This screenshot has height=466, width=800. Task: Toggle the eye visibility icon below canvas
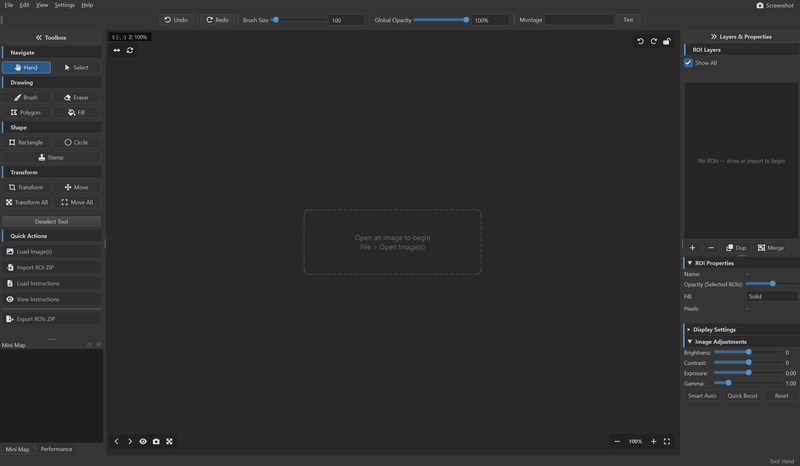point(143,441)
